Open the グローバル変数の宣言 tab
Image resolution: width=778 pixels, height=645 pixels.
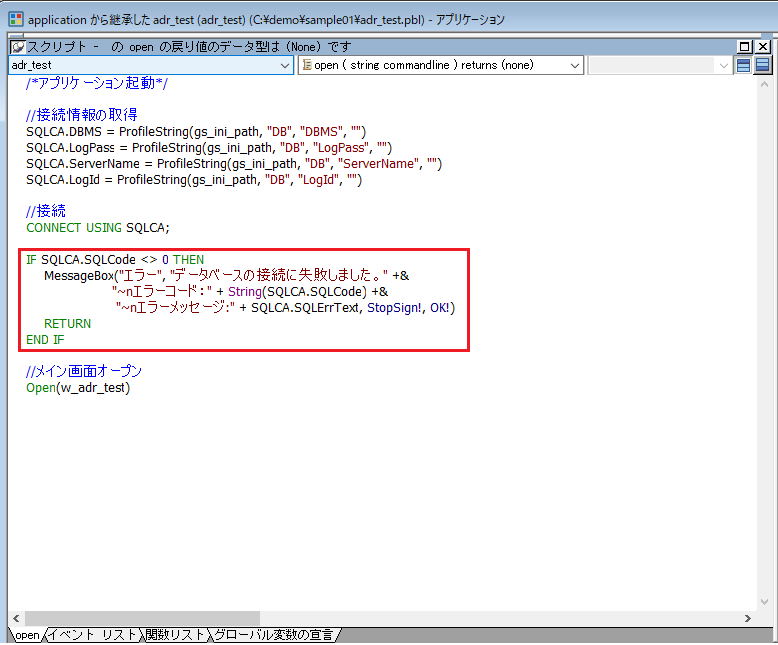[273, 635]
